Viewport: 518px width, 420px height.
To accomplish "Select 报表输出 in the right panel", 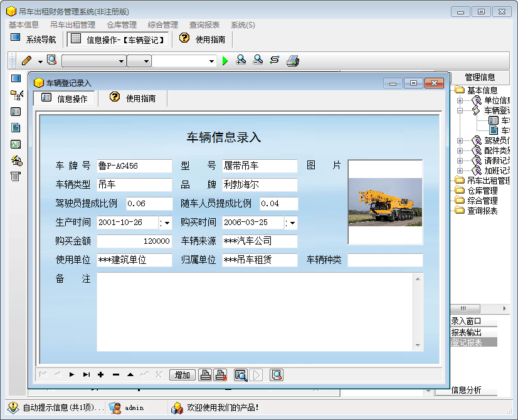I will [467, 332].
